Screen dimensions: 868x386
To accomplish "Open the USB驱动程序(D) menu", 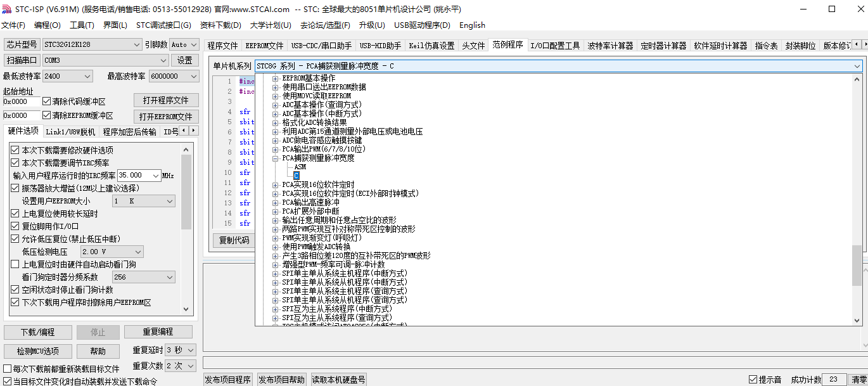I will pyautogui.click(x=422, y=25).
